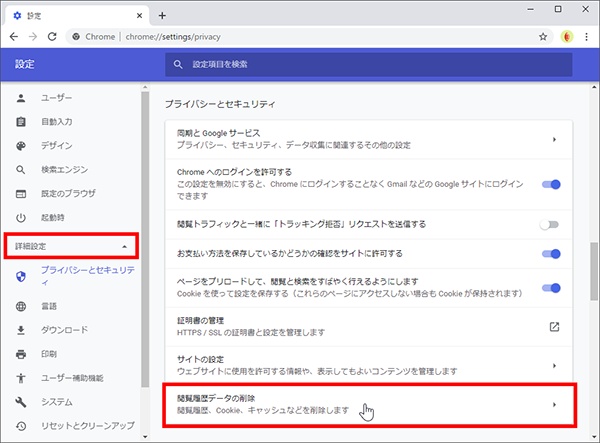Viewport: 600px width, 443px height.
Task: Reload the settings page
Action: click(52, 37)
